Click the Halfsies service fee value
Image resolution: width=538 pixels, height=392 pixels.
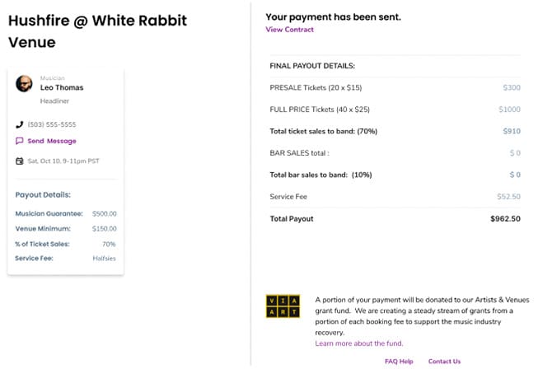[105, 259]
